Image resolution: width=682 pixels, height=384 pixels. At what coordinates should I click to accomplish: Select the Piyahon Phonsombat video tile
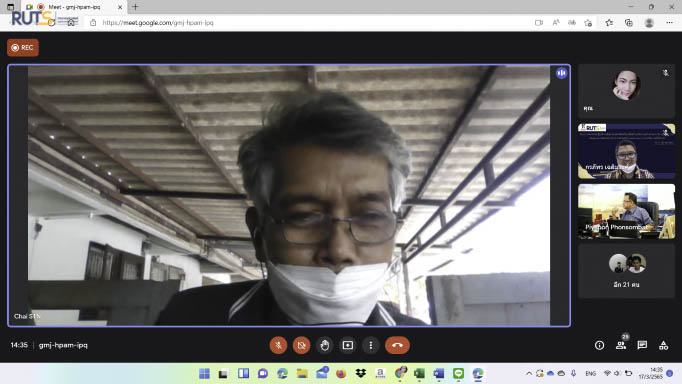click(626, 211)
